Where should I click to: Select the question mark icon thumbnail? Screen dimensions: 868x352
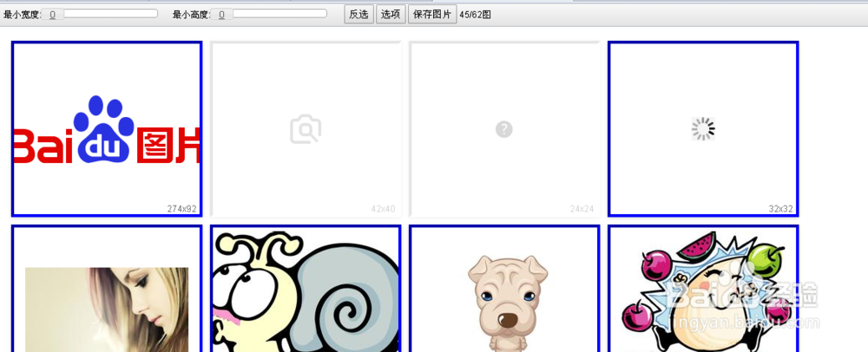tap(504, 129)
